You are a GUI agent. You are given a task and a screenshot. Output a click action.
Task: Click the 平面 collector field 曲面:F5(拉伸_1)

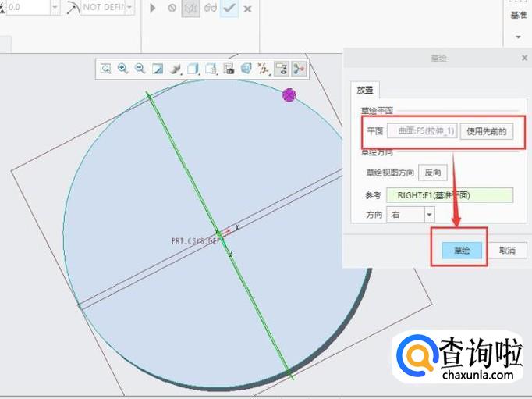423,131
